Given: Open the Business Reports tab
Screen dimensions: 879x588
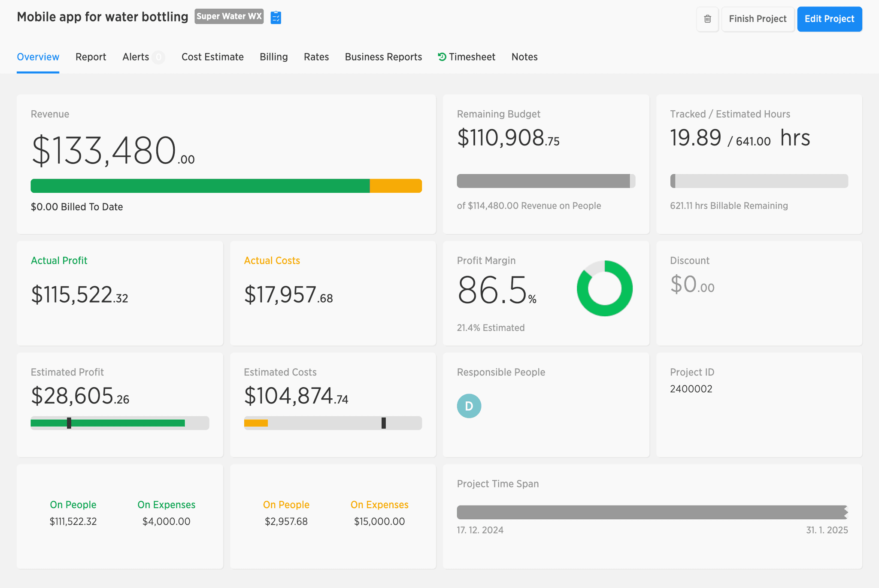Looking at the screenshot, I should pos(383,57).
